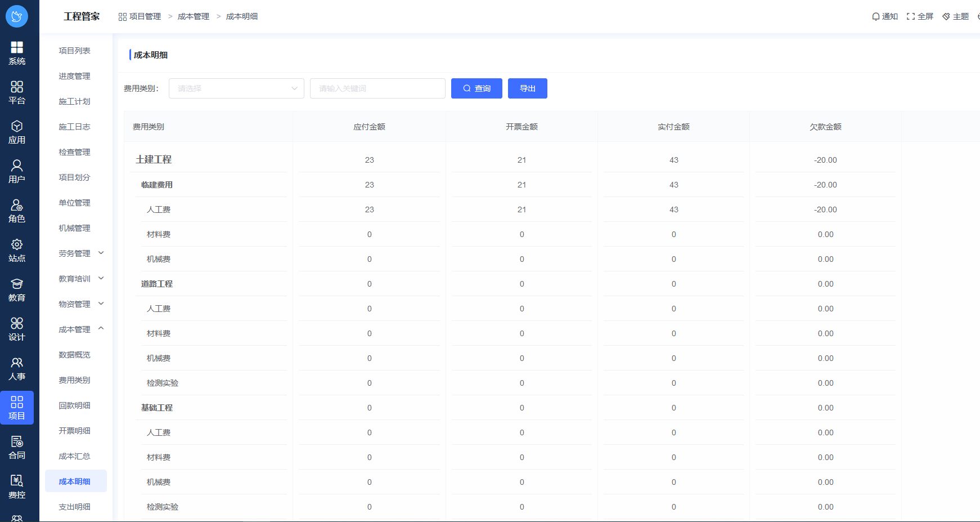Open the 用户 user icon
Screen dimensions: 980x522
click(x=17, y=166)
